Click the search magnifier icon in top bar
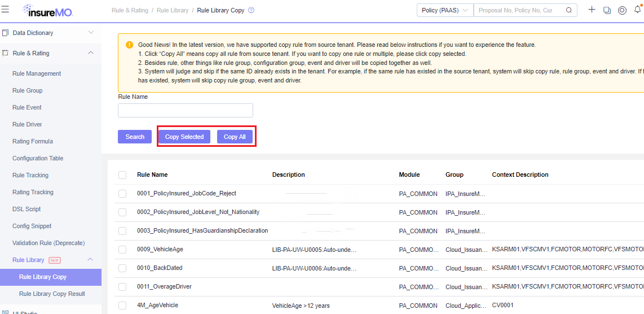 pyautogui.click(x=569, y=10)
